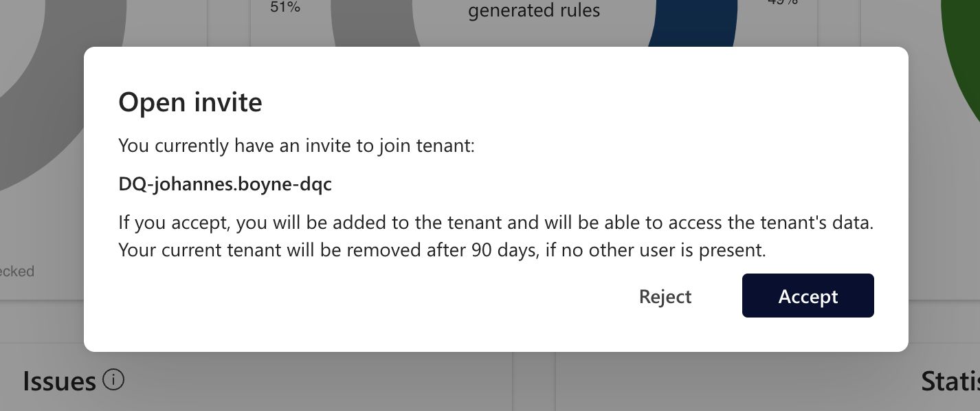Click the Accept button
980x411 pixels.
coord(808,296)
